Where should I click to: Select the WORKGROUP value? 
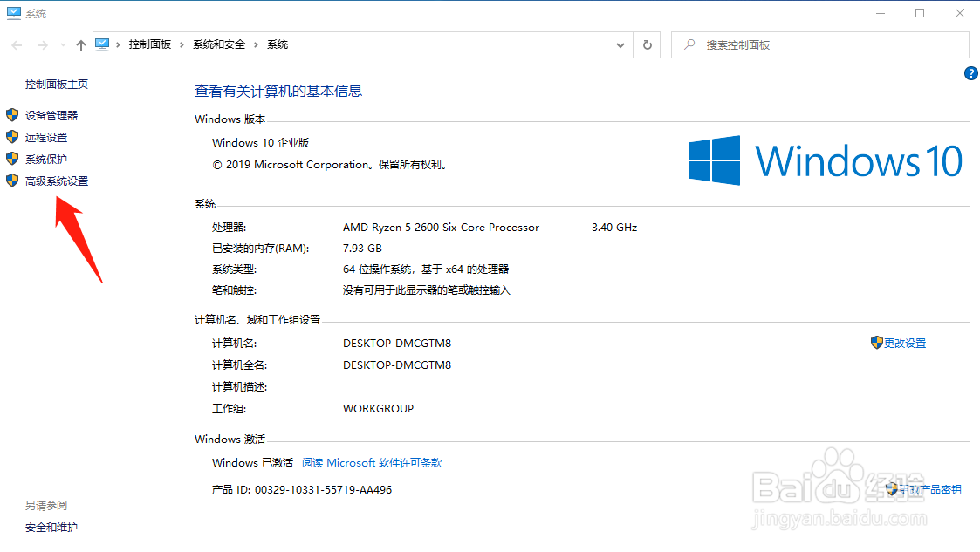(378, 409)
